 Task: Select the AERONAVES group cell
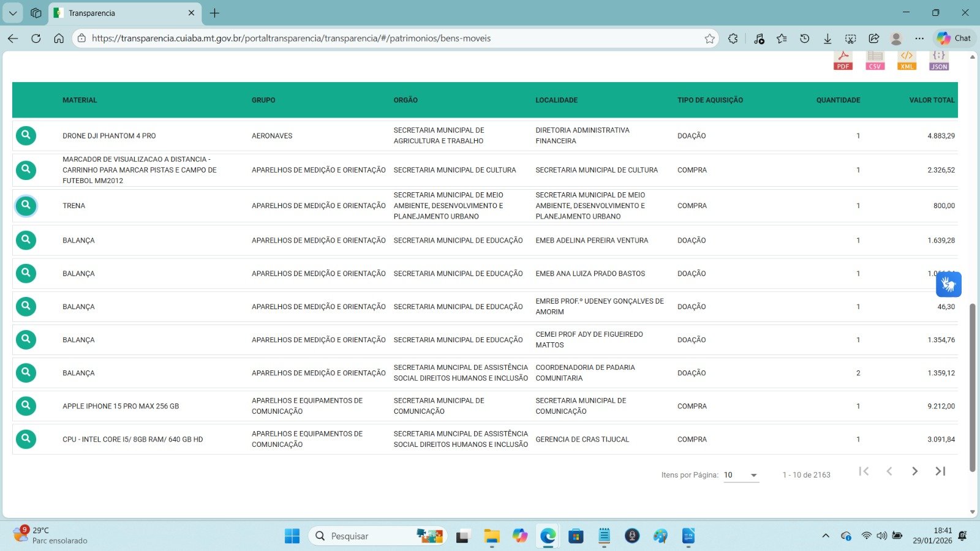[x=272, y=136]
